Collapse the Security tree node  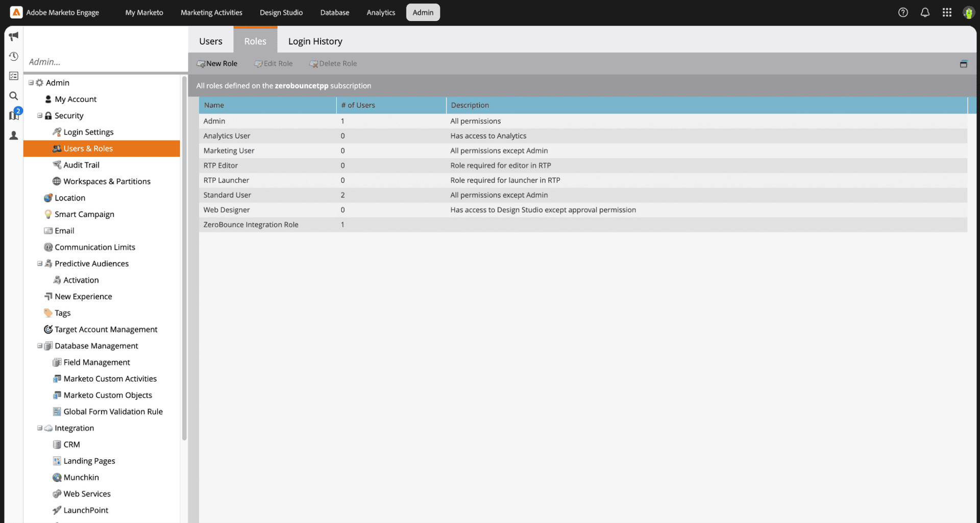(x=39, y=116)
